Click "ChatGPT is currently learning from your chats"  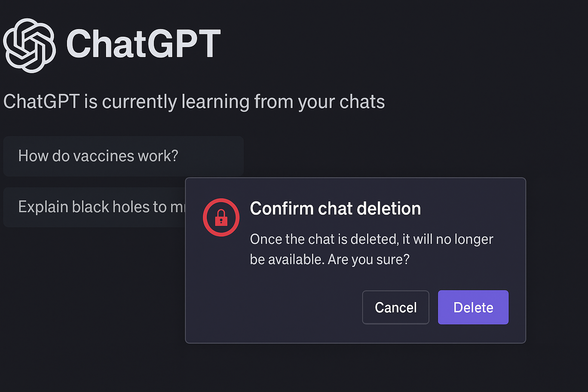tap(194, 102)
